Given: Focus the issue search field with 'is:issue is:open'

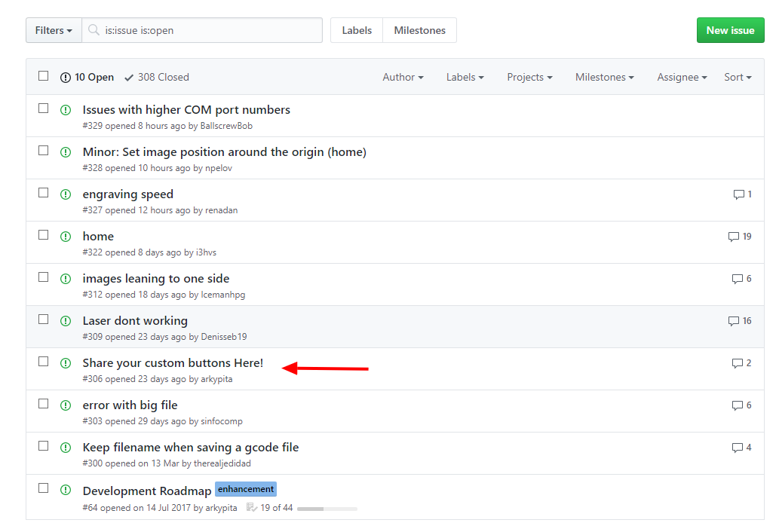Looking at the screenshot, I should click(x=211, y=31).
